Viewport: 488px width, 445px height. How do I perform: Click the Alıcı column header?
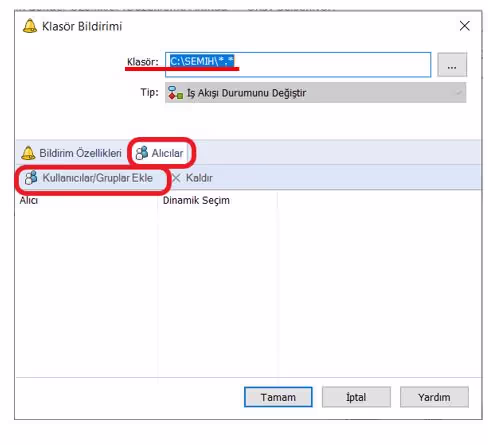86,200
